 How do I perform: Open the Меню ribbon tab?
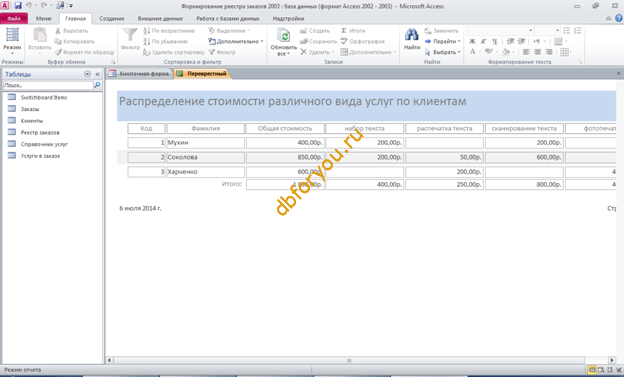43,18
